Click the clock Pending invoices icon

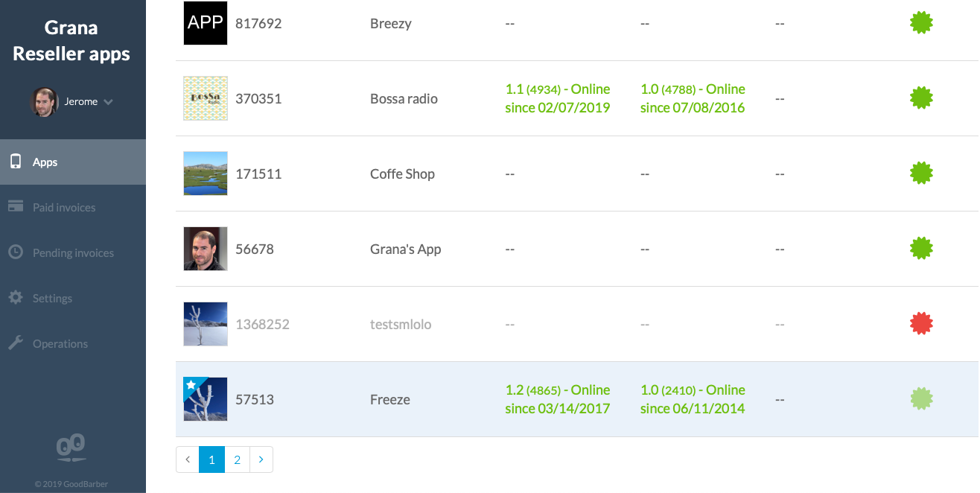click(x=15, y=252)
